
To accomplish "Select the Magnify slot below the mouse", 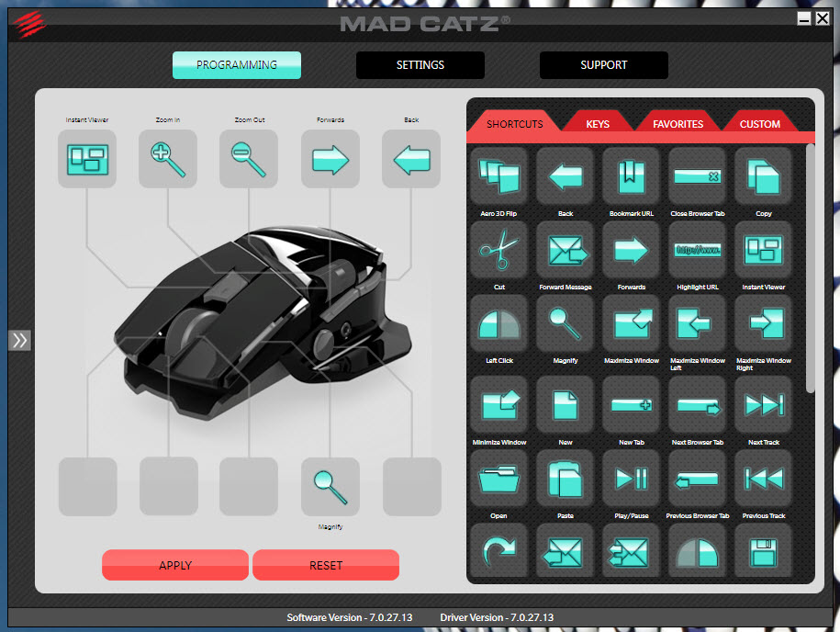I will point(330,487).
